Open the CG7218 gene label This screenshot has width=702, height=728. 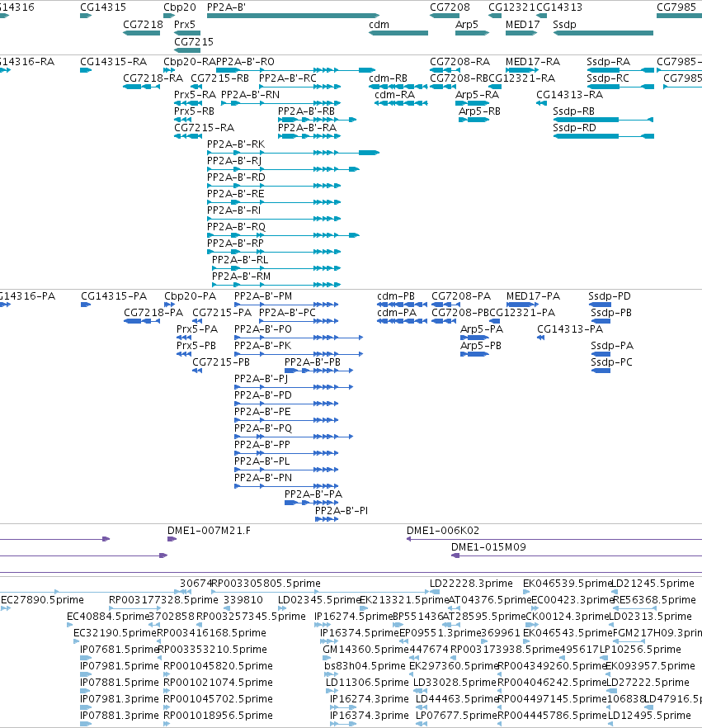click(143, 25)
